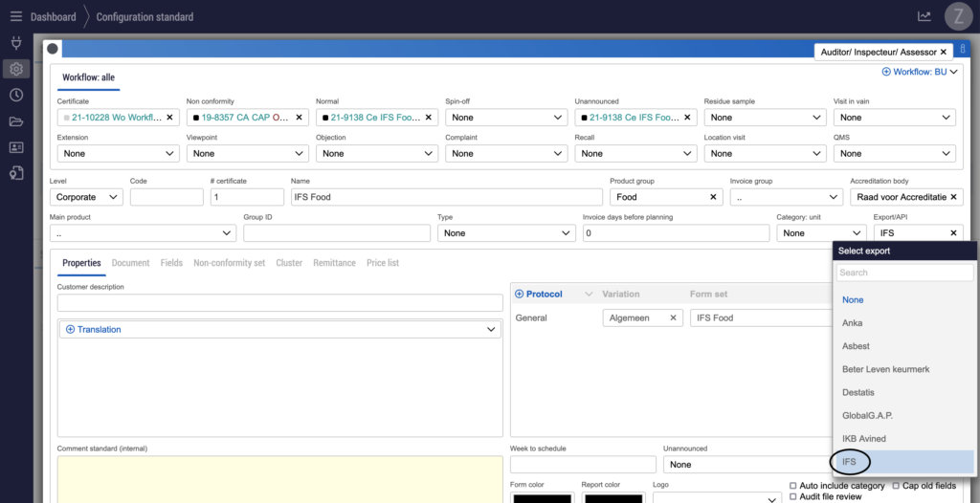
Task: Enable Auto include category checkbox
Action: coord(792,486)
